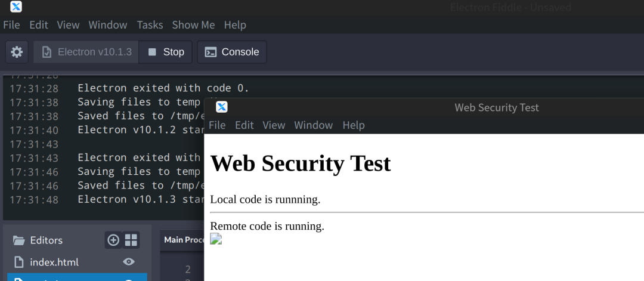
Task: Click the index.html file icon
Action: [18, 262]
